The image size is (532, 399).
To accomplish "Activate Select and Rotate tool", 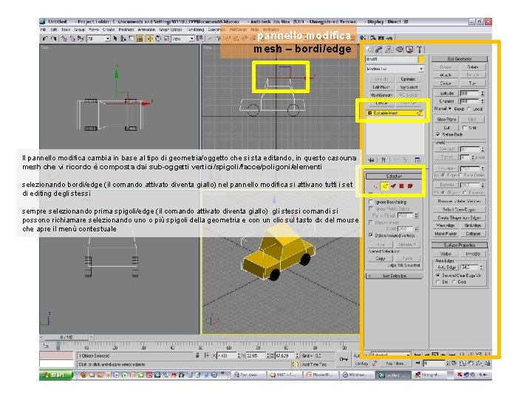I will coord(158,38).
